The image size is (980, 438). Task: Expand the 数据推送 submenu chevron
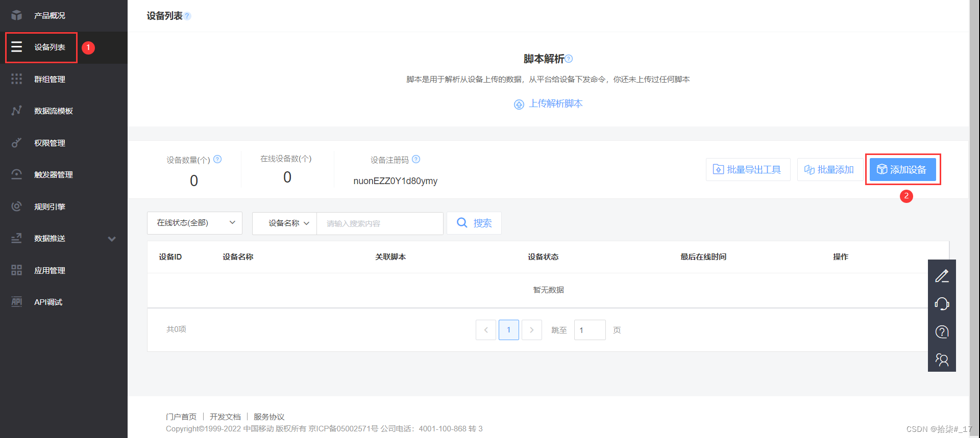112,239
